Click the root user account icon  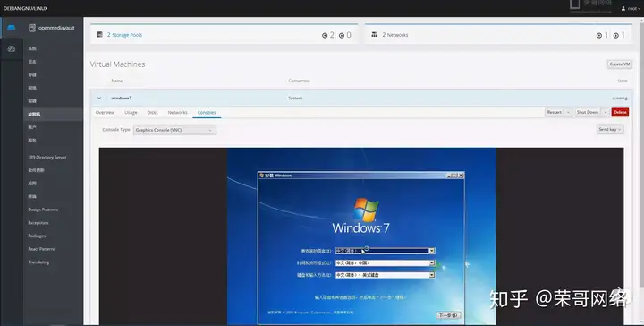[x=623, y=8]
